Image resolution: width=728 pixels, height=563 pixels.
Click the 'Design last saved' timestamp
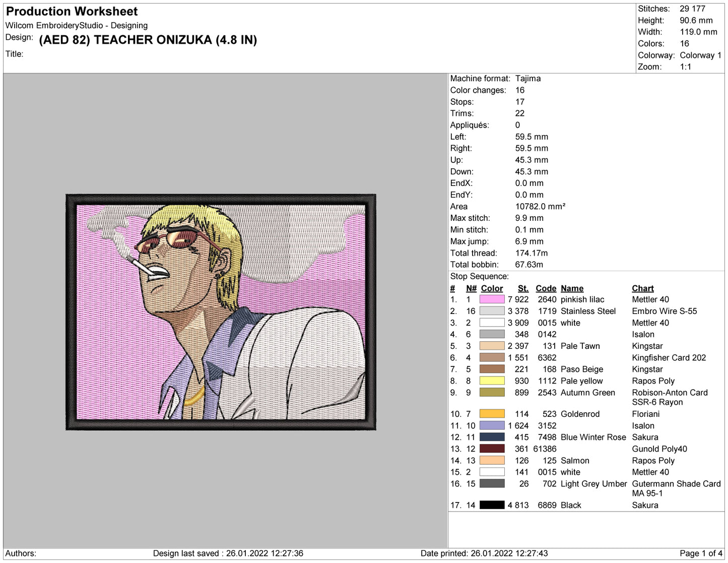[228, 553]
